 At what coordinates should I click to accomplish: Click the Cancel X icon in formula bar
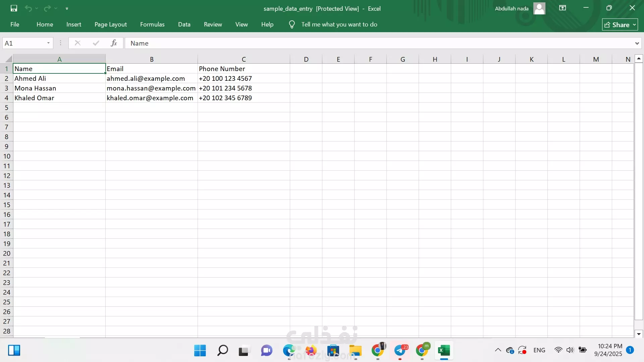pyautogui.click(x=77, y=43)
